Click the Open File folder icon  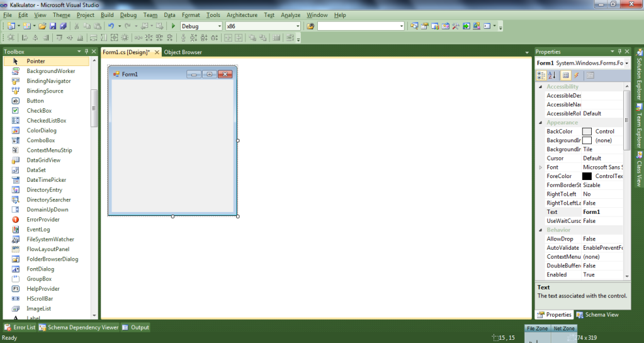click(x=42, y=26)
